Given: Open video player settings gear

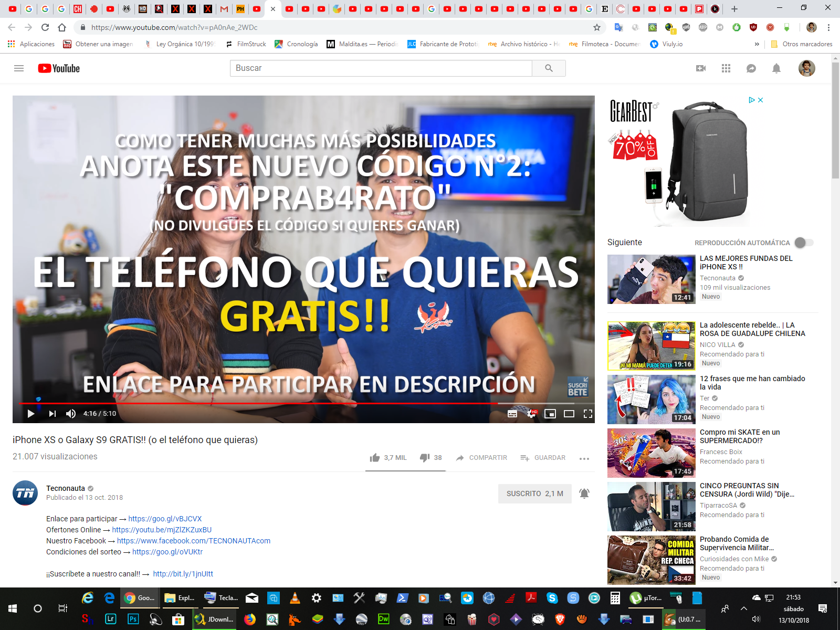Looking at the screenshot, I should (x=531, y=414).
